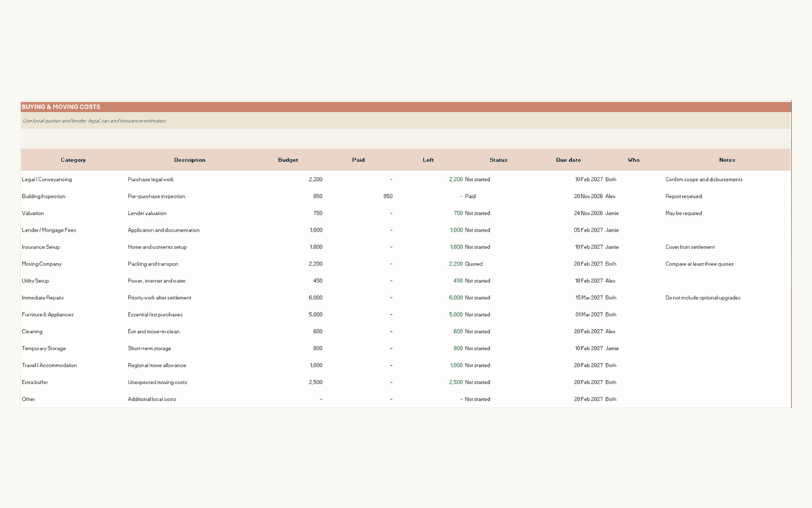The image size is (812, 508).
Task: Click the due date '20 Nov 2026'
Action: [x=588, y=196]
